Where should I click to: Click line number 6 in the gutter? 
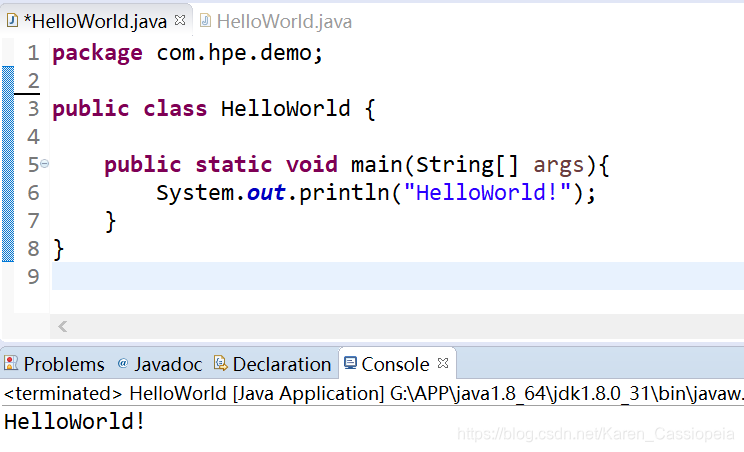click(33, 193)
